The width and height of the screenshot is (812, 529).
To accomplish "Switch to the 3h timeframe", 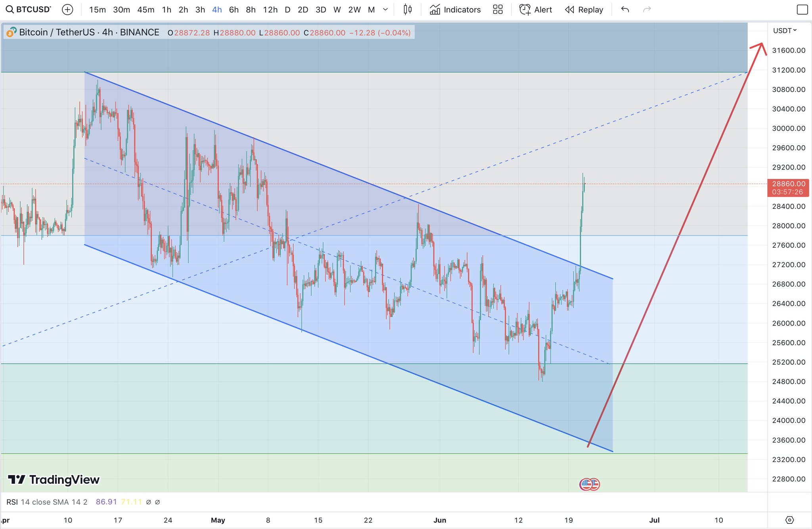I will pos(200,10).
